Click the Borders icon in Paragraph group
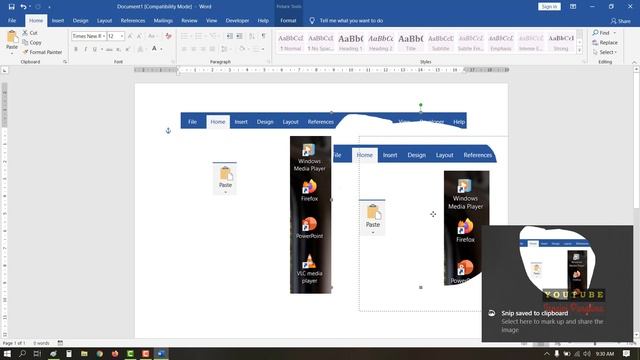 (x=256, y=49)
